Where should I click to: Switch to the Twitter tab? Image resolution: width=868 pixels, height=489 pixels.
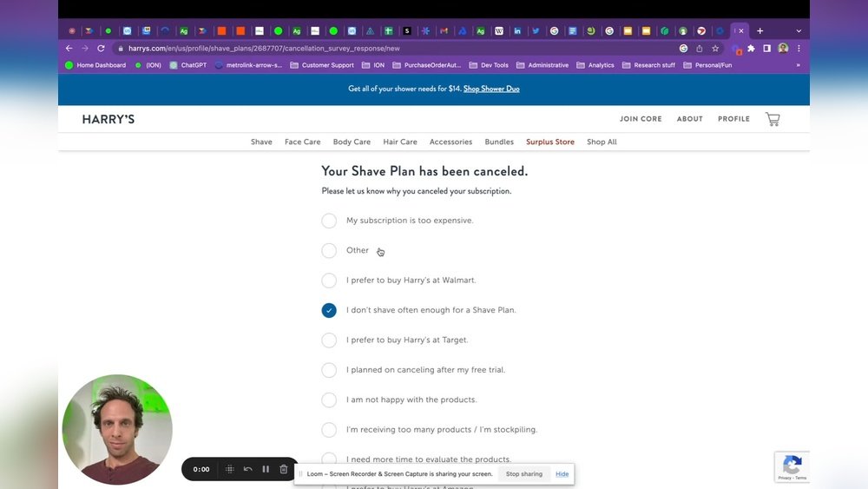pyautogui.click(x=536, y=31)
